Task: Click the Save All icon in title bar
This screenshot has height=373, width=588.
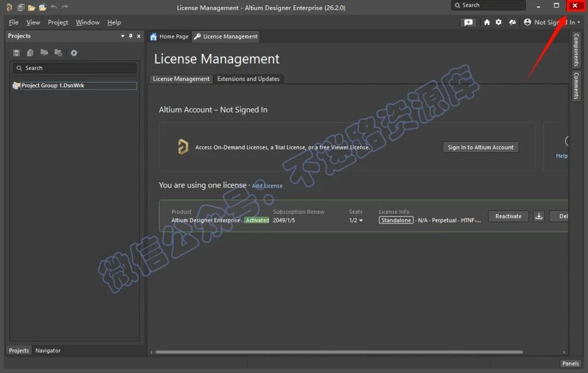Action: click(21, 7)
